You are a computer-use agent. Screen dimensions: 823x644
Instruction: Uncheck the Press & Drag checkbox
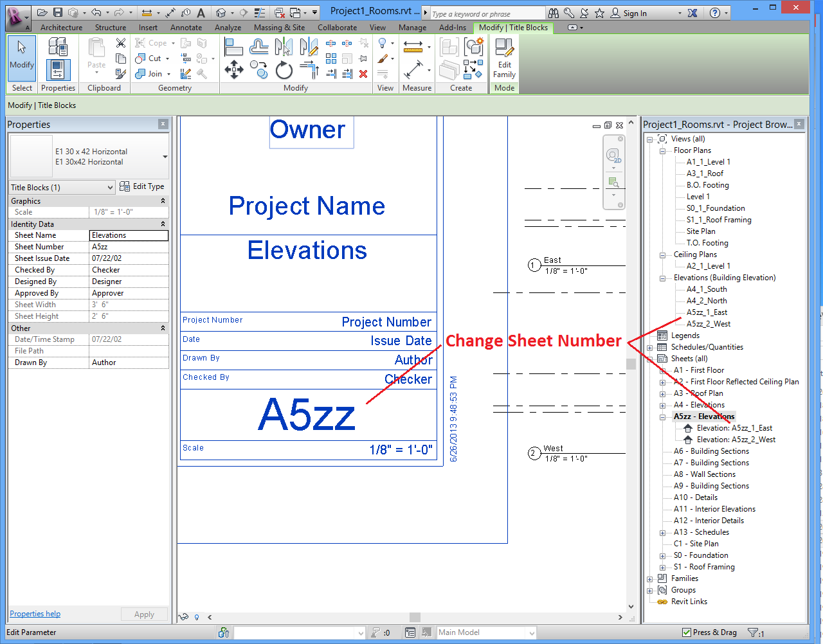687,632
